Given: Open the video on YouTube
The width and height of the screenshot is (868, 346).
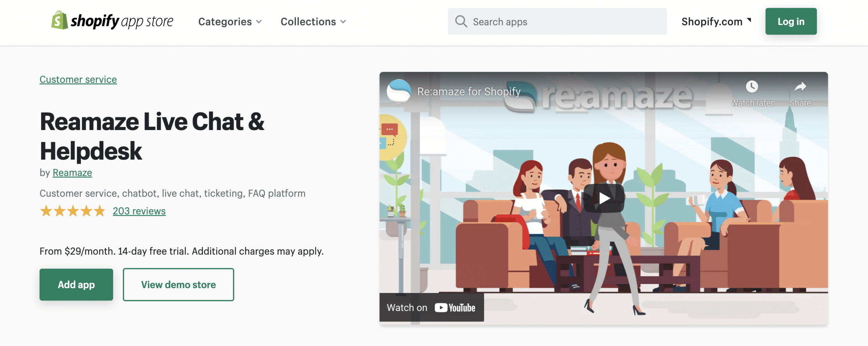Looking at the screenshot, I should (431, 308).
